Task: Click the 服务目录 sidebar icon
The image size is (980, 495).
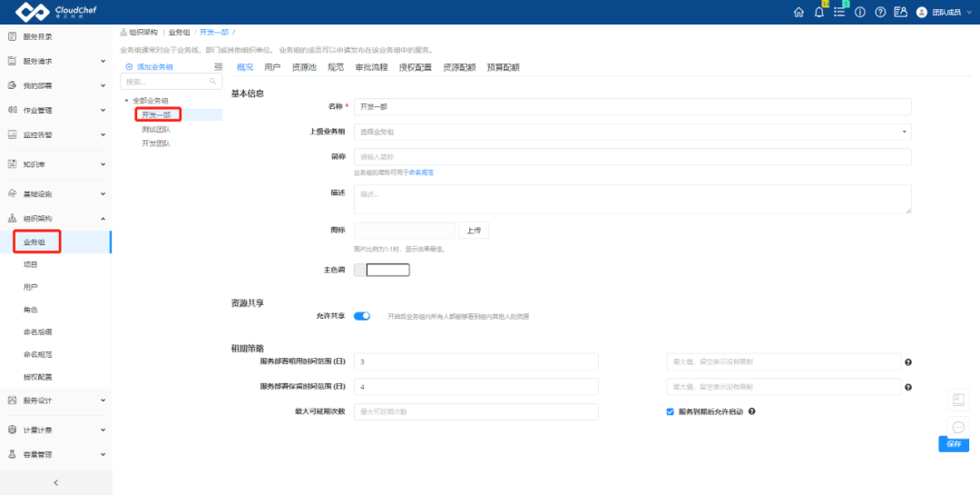Action: (12, 36)
